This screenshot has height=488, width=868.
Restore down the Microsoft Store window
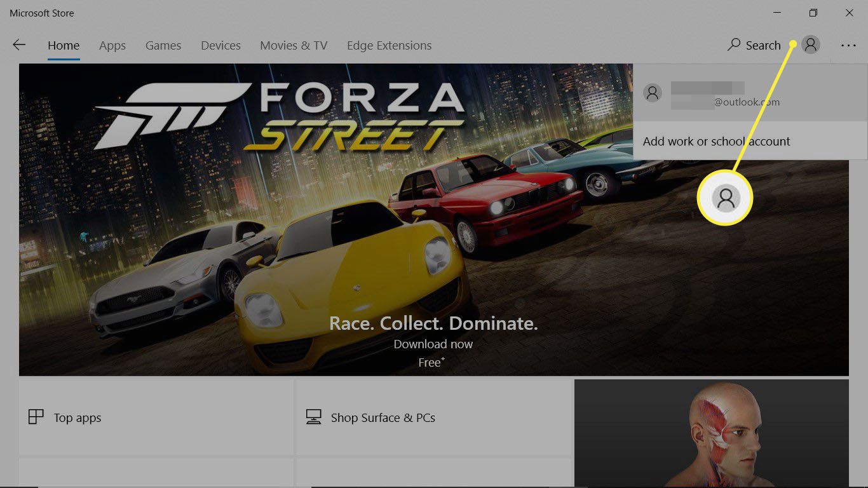pyautogui.click(x=813, y=13)
